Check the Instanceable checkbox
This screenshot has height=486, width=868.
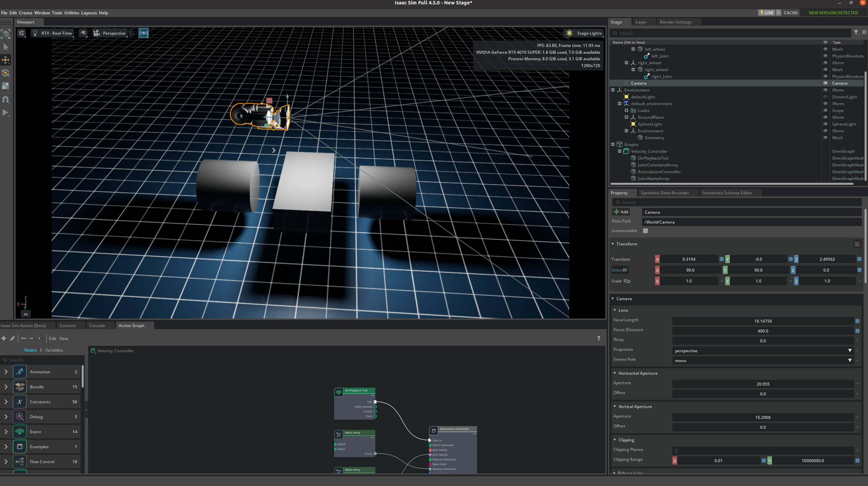point(645,231)
